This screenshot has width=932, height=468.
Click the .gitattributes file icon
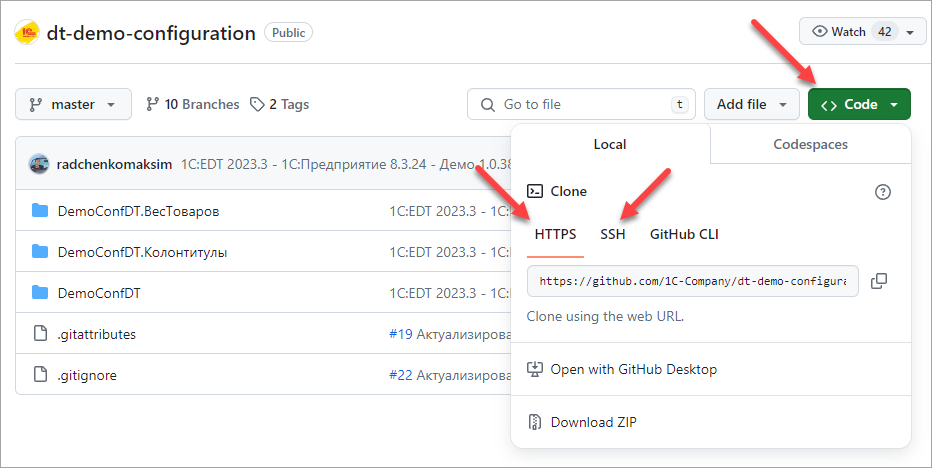(x=40, y=334)
